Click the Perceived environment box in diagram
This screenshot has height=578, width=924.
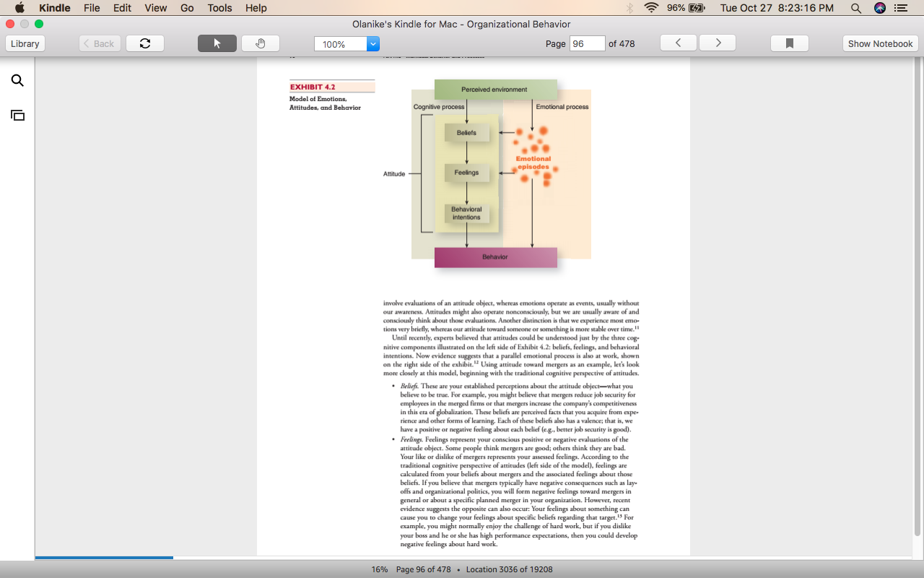[x=495, y=90]
